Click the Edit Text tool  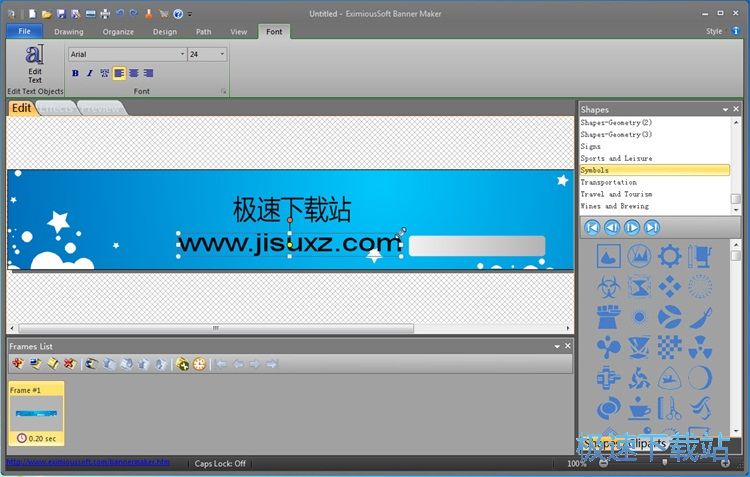[x=35, y=63]
